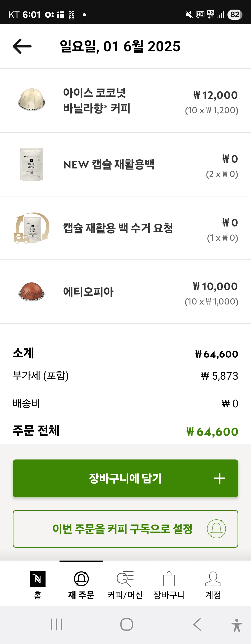Viewport: 251px width, 644px height.
Task: Tap the subscription bell icon
Action: (x=216, y=529)
